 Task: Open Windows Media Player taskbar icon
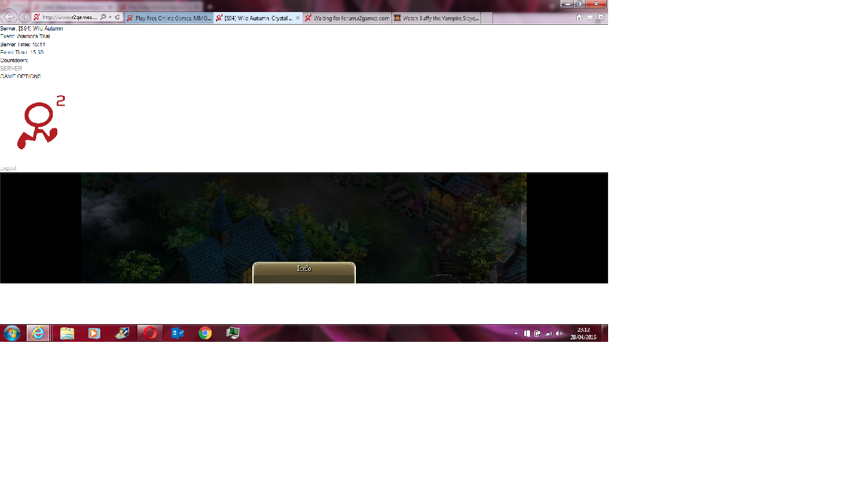point(94,333)
